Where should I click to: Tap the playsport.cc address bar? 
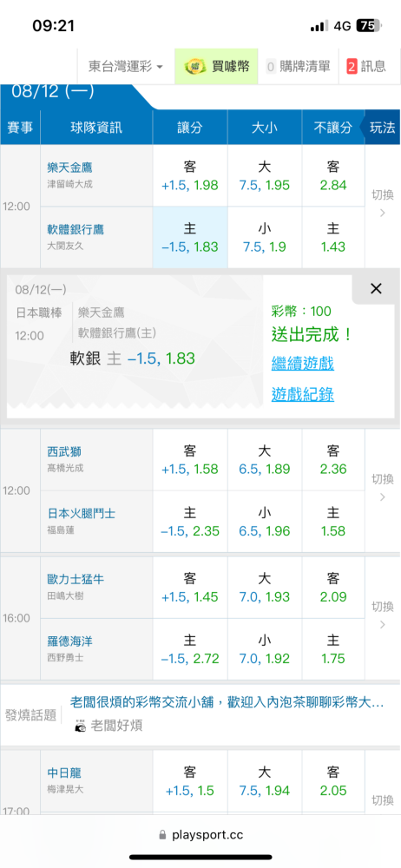pyautogui.click(x=200, y=835)
